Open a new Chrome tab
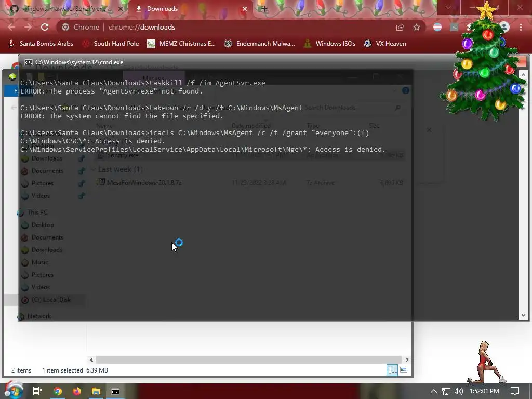 pyautogui.click(x=264, y=9)
